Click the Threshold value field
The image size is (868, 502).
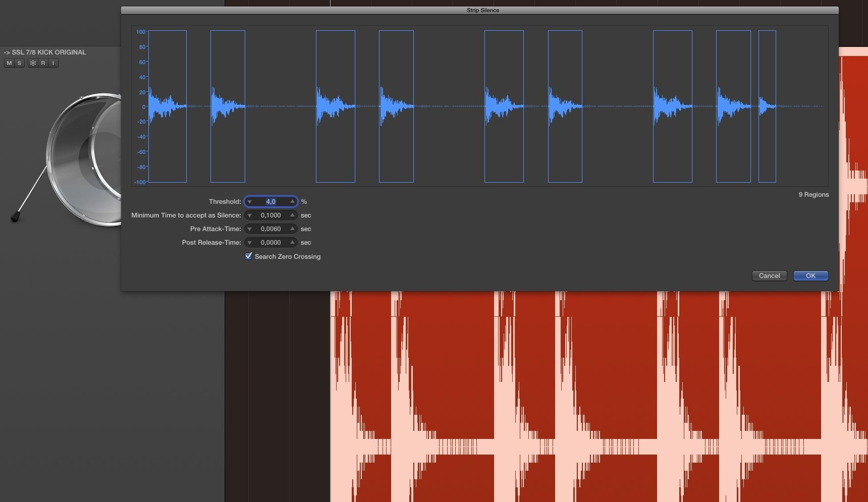(x=271, y=202)
